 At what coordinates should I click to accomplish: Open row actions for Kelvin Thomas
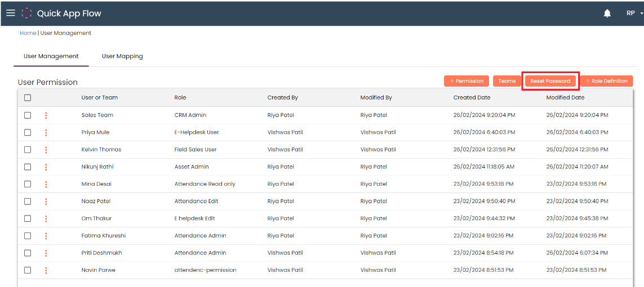pyautogui.click(x=46, y=150)
